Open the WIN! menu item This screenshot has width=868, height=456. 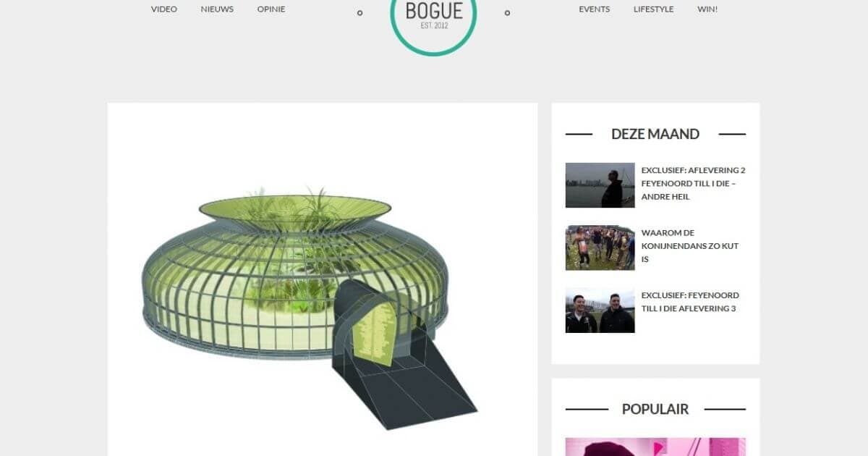coord(707,9)
